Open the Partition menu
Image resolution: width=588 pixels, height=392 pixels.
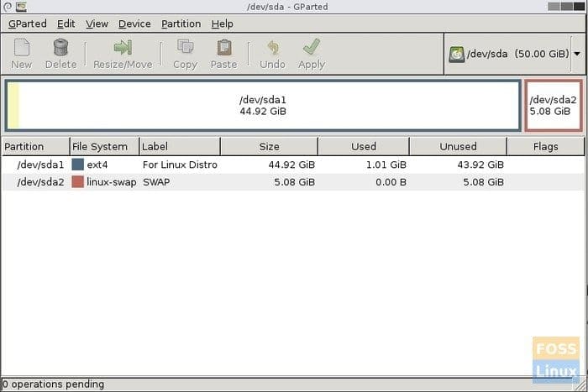[x=181, y=24]
